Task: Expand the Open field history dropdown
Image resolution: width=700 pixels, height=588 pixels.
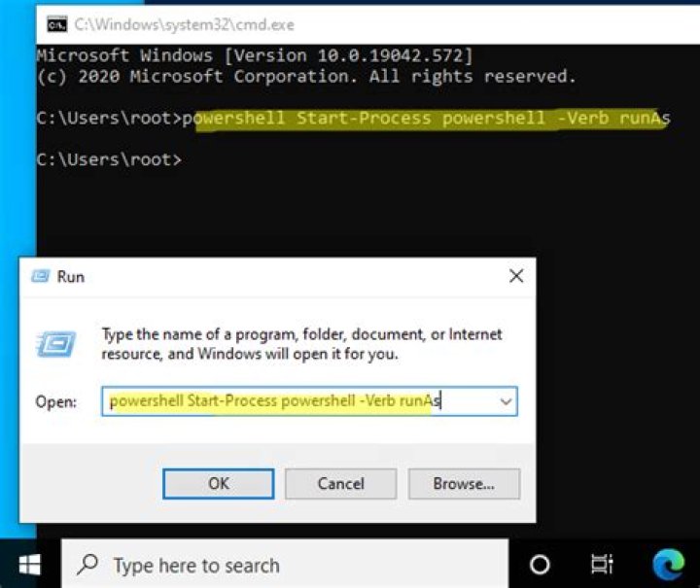Action: (506, 401)
